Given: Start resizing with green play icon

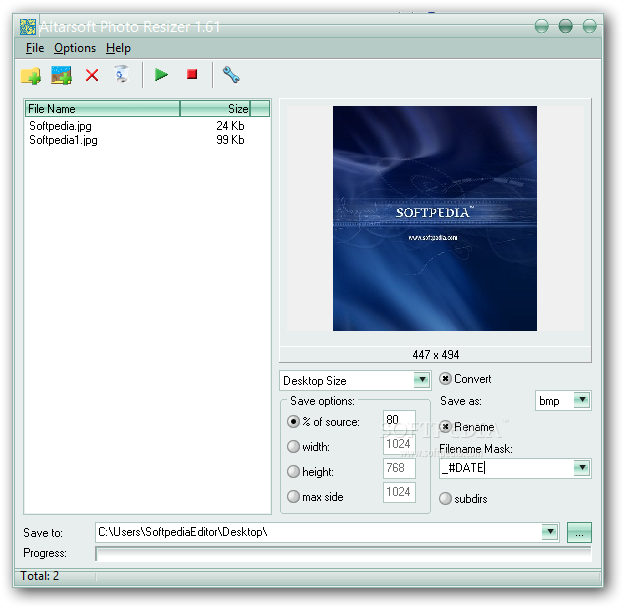Looking at the screenshot, I should (161, 74).
